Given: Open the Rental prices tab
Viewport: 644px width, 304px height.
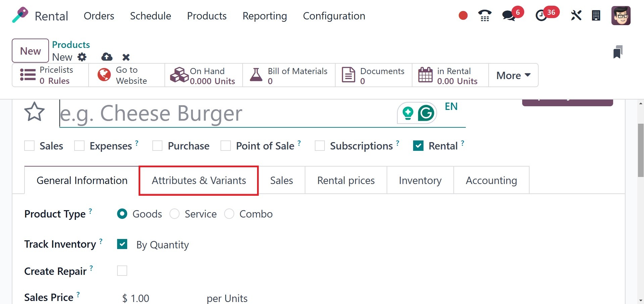Looking at the screenshot, I should click(x=346, y=181).
